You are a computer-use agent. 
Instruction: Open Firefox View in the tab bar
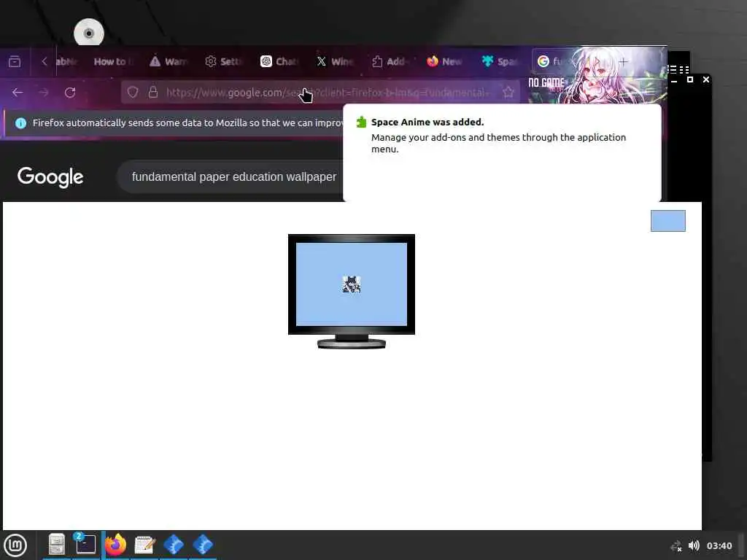tap(15, 61)
